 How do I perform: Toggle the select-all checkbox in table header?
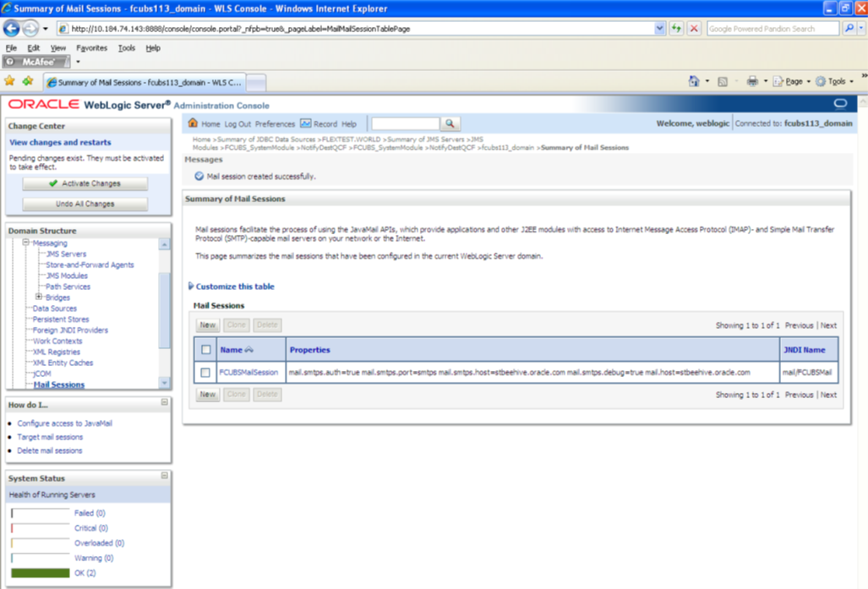click(206, 350)
